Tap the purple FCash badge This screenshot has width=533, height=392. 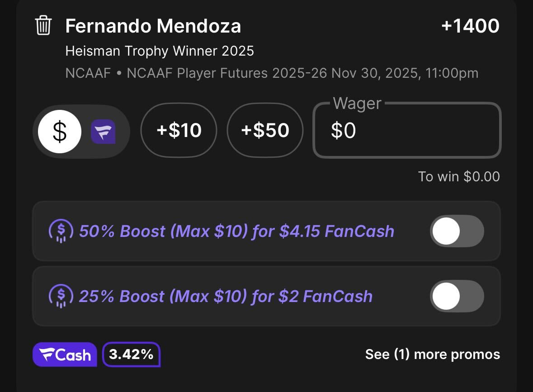click(65, 354)
